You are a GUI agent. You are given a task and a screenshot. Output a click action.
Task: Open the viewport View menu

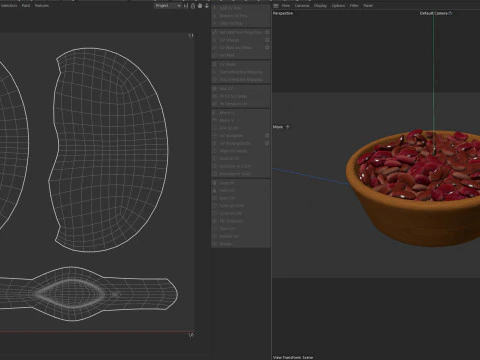[x=286, y=6]
